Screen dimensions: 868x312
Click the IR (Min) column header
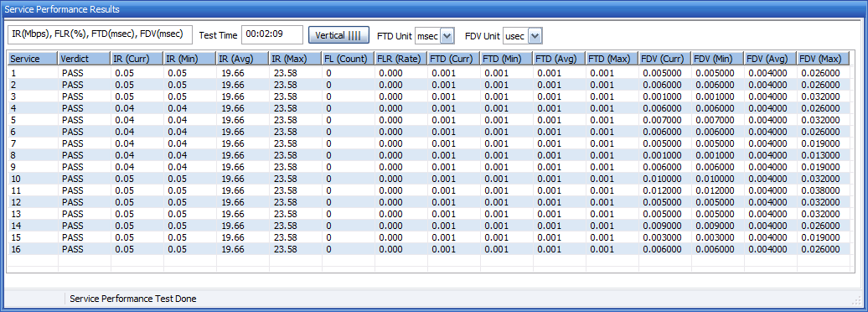click(189, 58)
